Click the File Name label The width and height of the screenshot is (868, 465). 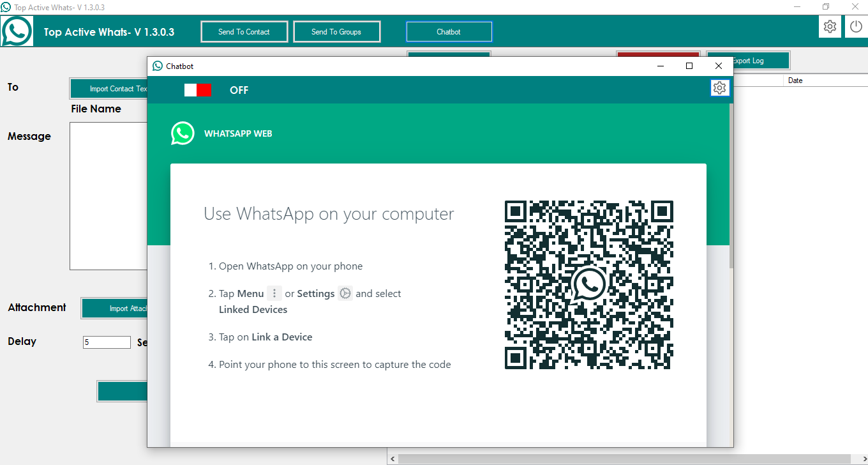[96, 109]
